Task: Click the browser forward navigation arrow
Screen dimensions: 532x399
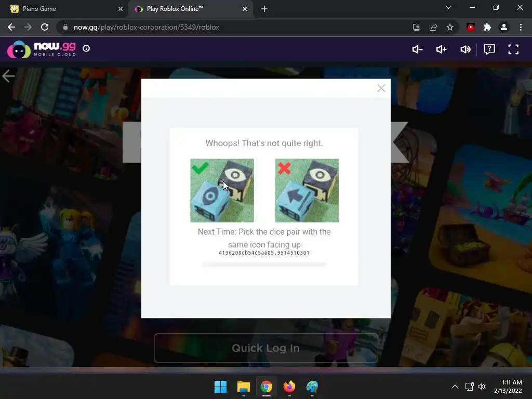Action: pos(28,27)
